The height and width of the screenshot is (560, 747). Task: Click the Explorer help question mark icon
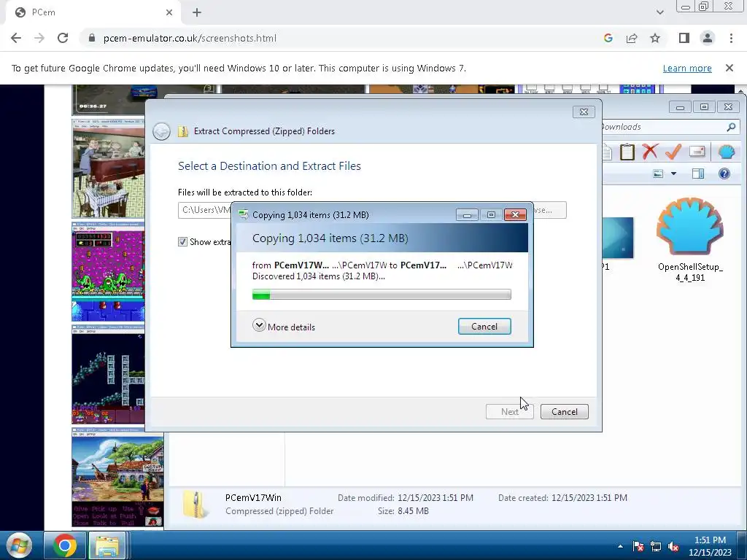click(x=724, y=174)
